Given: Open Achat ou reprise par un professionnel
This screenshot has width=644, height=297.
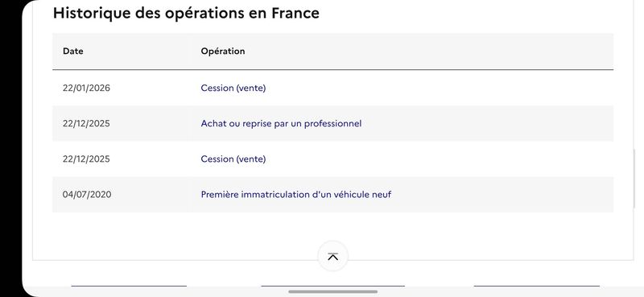Looking at the screenshot, I should [281, 124].
